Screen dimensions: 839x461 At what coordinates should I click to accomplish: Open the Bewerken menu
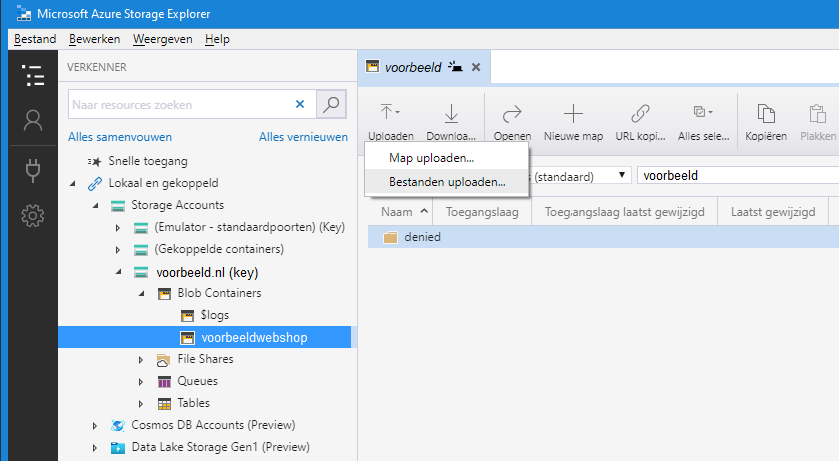click(94, 39)
